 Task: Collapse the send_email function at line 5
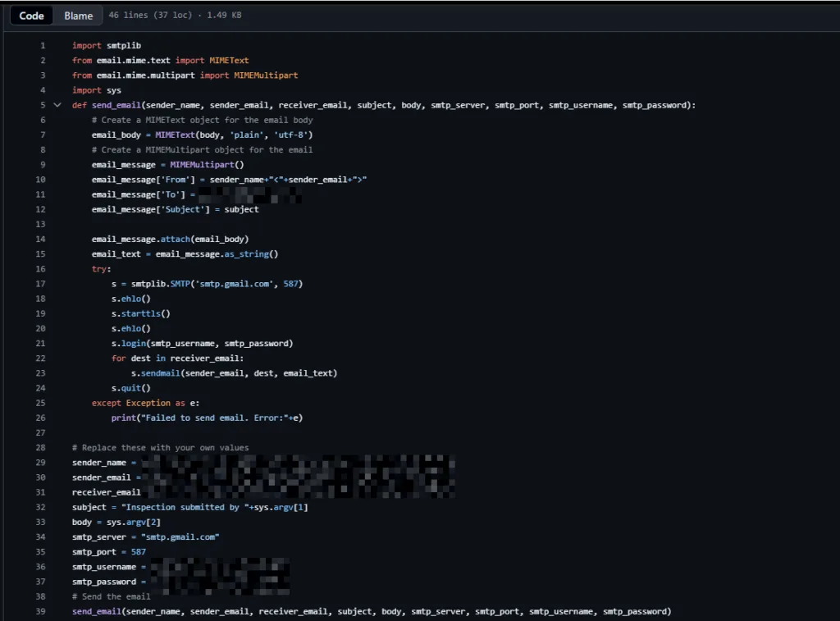tap(57, 105)
